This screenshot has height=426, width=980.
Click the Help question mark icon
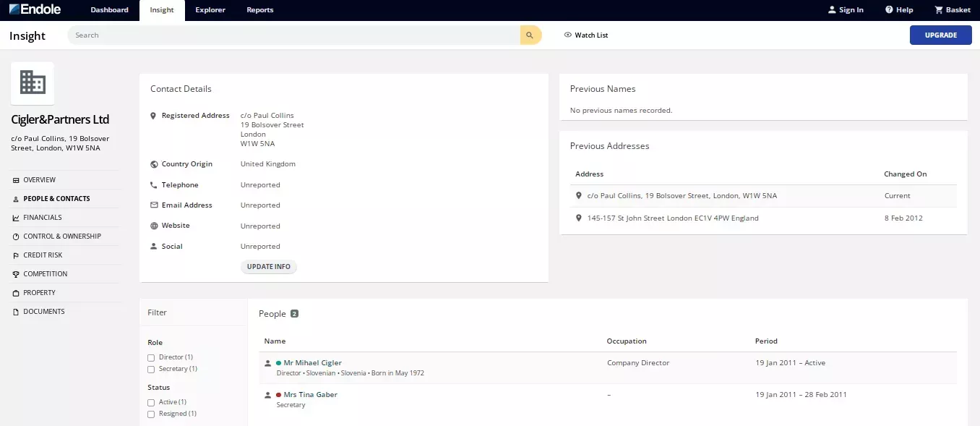(889, 10)
